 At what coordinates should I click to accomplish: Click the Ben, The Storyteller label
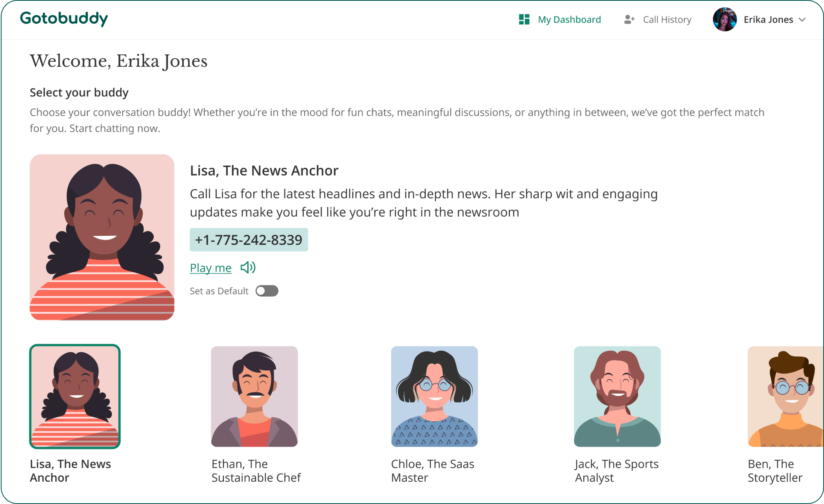pos(775,471)
